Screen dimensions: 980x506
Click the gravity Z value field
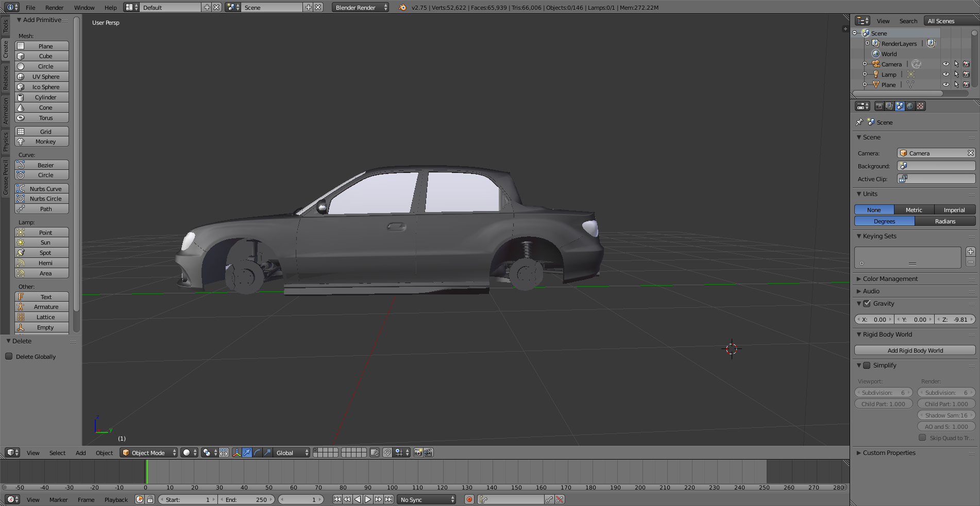click(956, 319)
